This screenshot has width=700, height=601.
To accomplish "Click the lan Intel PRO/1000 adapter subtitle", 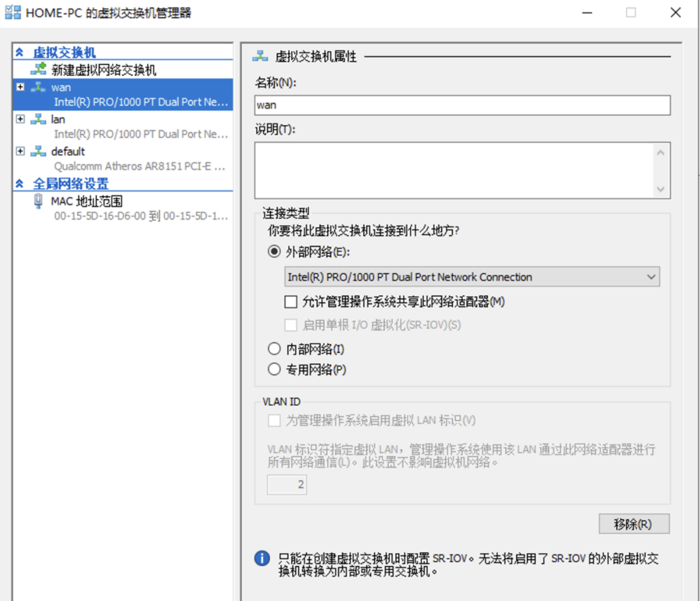I will (141, 135).
